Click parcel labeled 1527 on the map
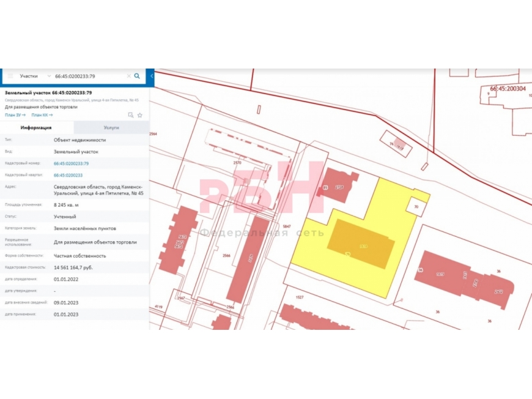Screen dimensions: 532x399 pyautogui.click(x=300, y=297)
